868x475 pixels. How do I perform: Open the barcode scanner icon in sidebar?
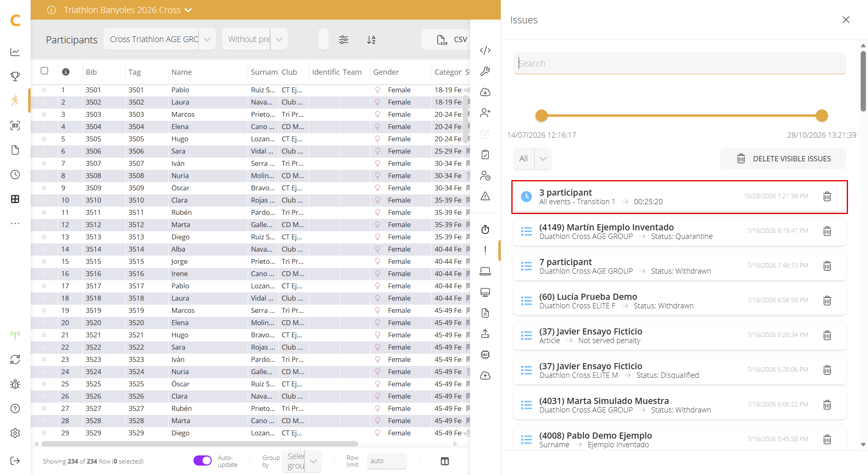(15, 125)
